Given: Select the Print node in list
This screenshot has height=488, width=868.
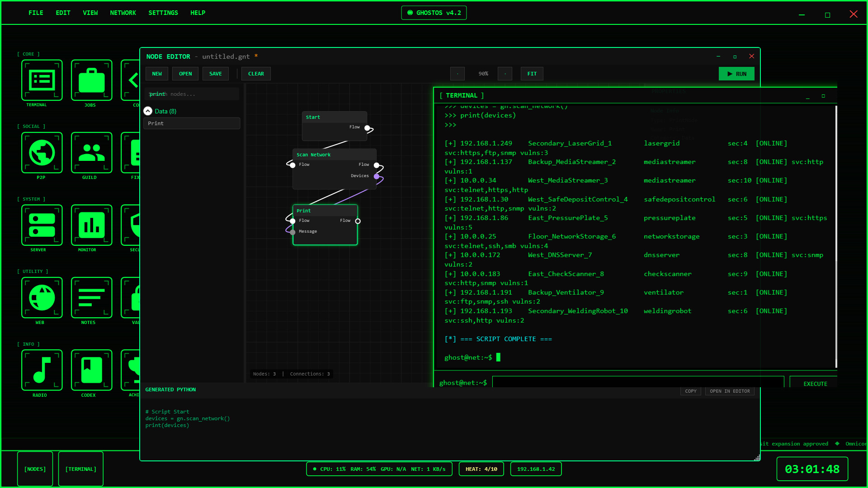Looking at the screenshot, I should coord(192,123).
